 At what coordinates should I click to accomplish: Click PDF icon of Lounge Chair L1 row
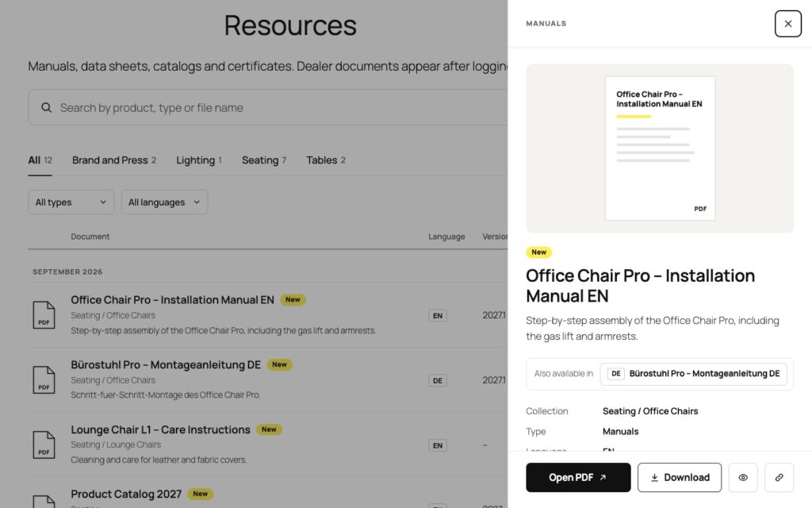pyautogui.click(x=44, y=444)
